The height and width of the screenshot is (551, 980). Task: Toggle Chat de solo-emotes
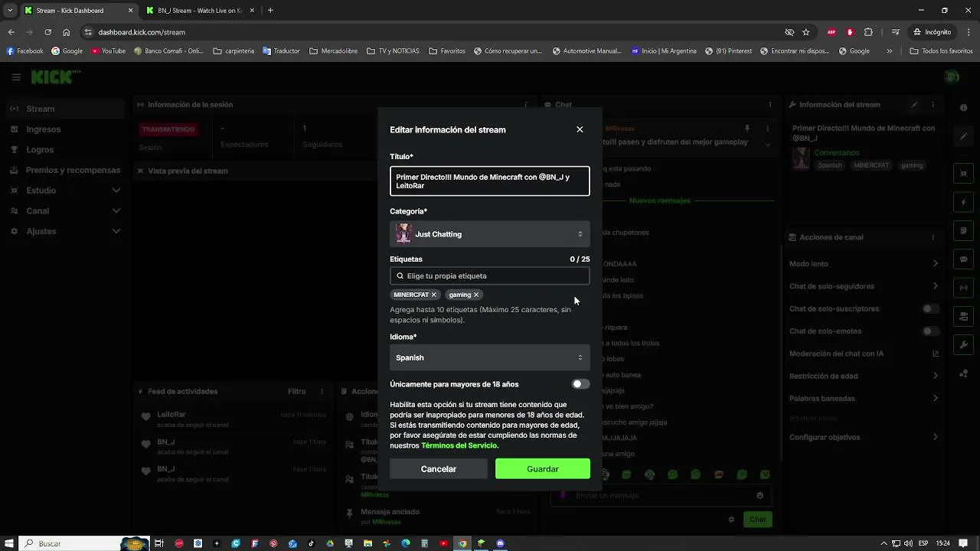930,331
